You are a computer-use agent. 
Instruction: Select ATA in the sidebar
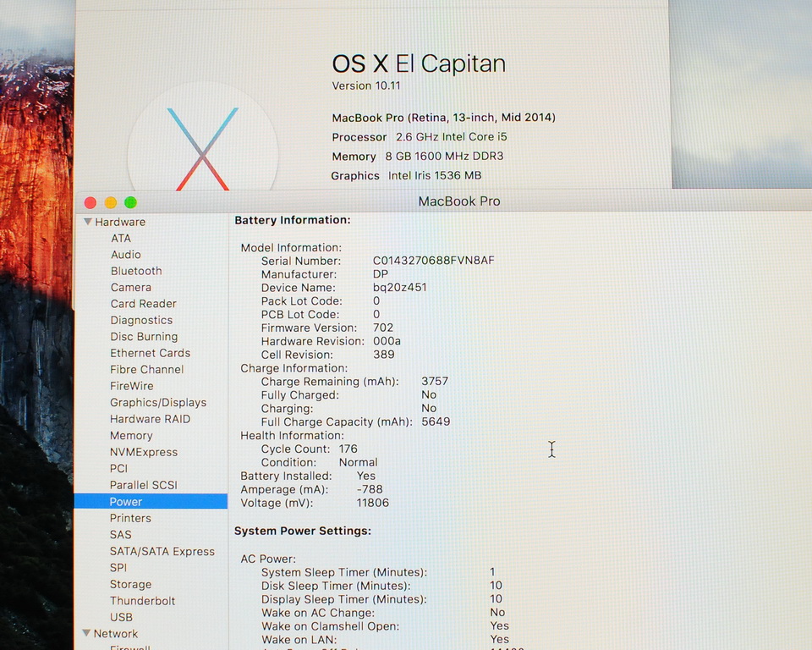tap(121, 238)
